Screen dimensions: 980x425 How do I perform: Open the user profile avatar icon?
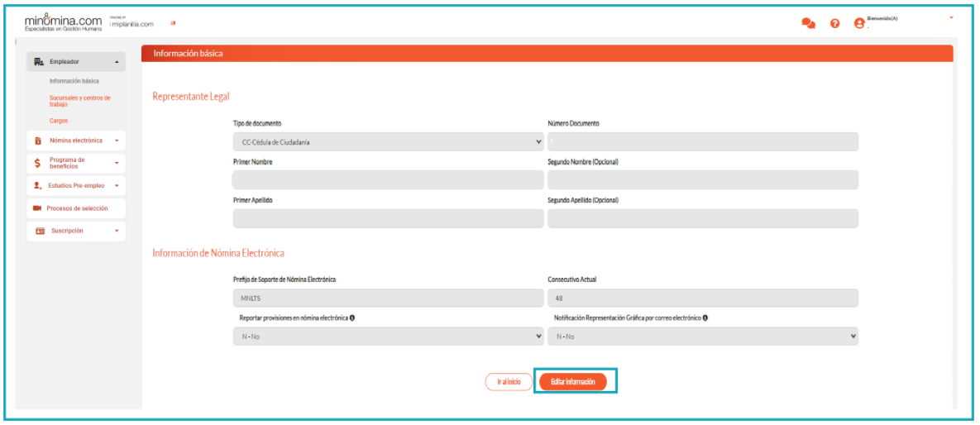click(859, 23)
